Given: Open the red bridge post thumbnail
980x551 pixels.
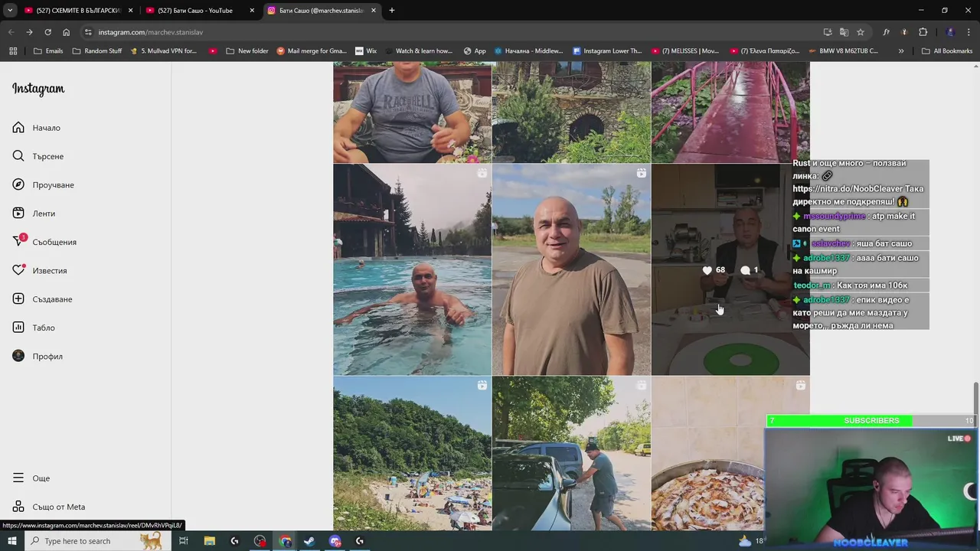Looking at the screenshot, I should pos(730,112).
